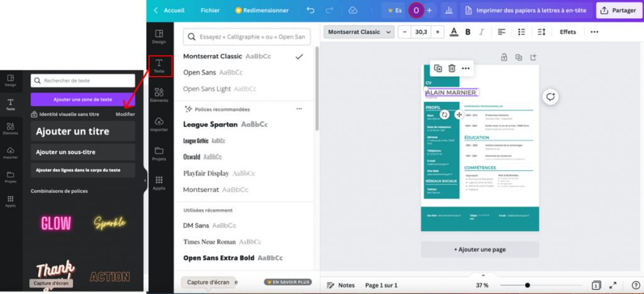Select the Open Sans font
The height and width of the screenshot is (294, 644).
243,73
